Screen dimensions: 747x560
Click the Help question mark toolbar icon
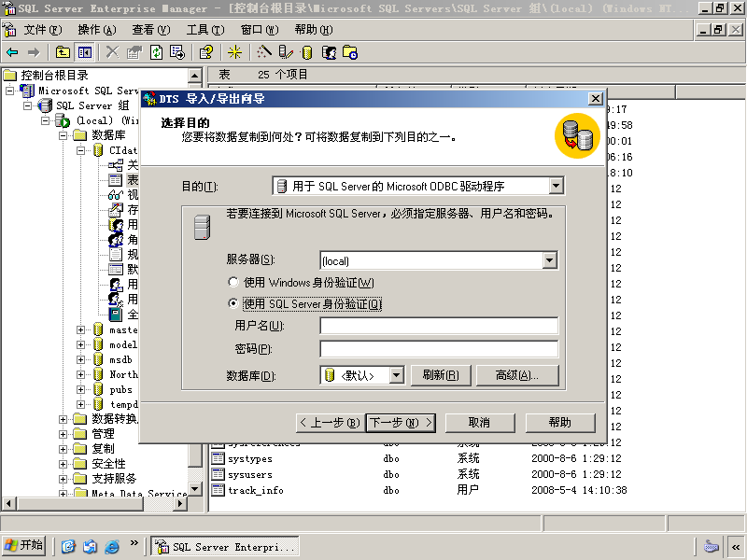click(x=206, y=52)
